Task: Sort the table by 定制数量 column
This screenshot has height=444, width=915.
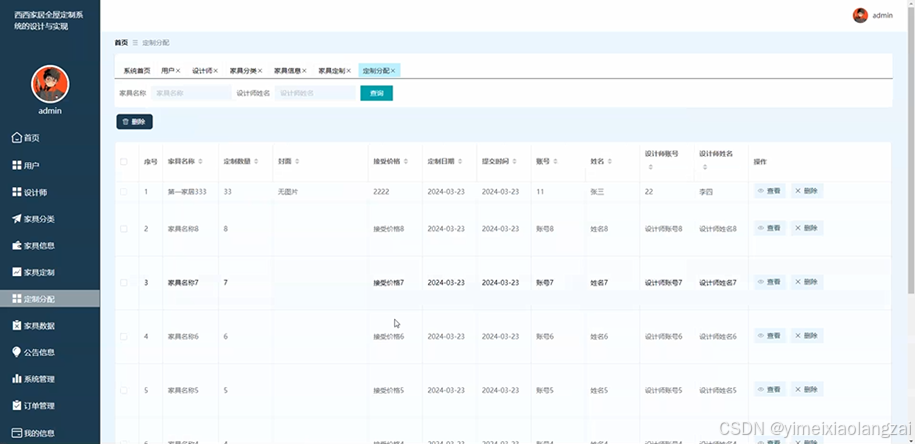Action: tap(256, 161)
